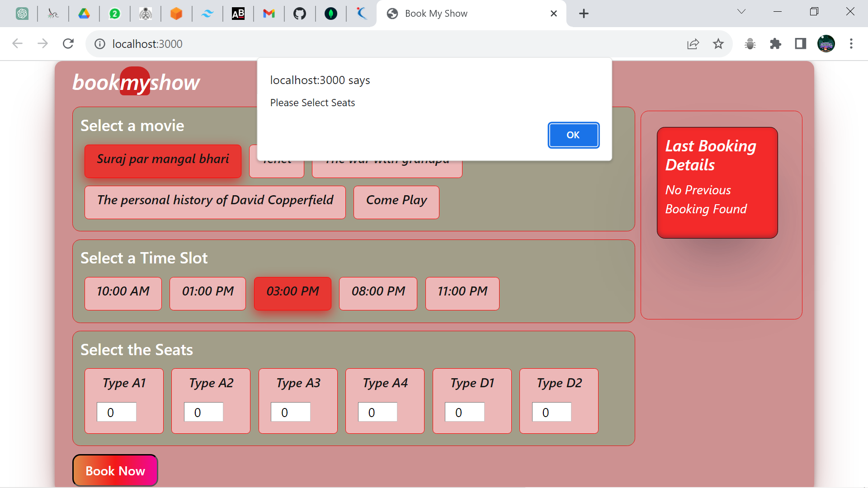Open the Google Drive pinned tab
868x488 pixels.
84,14
